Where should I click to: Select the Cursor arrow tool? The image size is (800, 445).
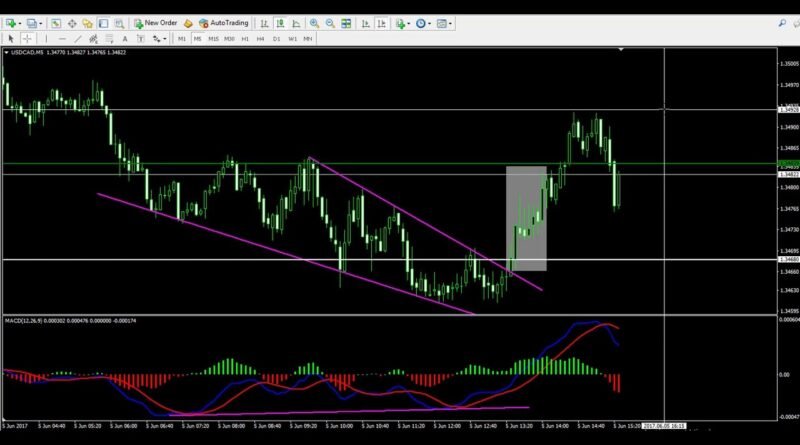[x=11, y=39]
